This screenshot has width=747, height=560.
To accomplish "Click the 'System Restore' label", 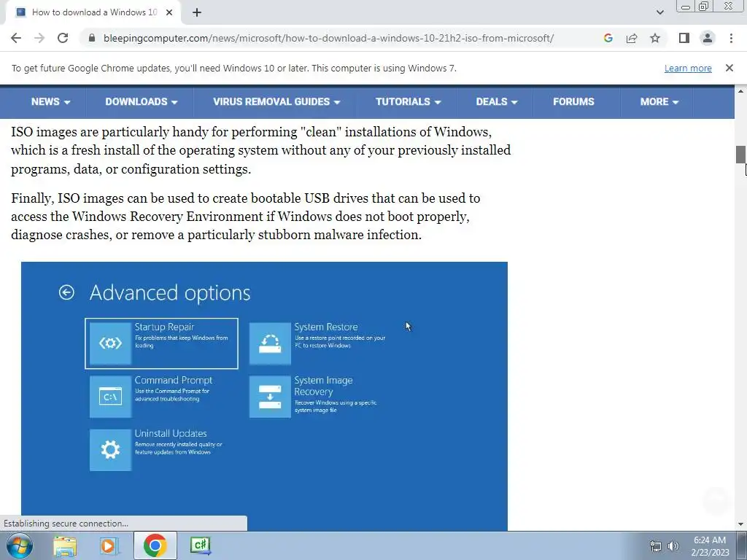I will [x=326, y=327].
